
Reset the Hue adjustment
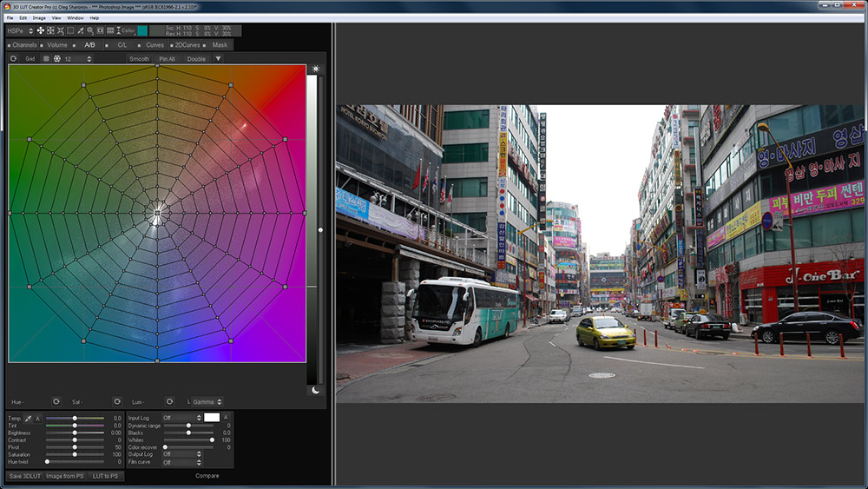[x=56, y=401]
